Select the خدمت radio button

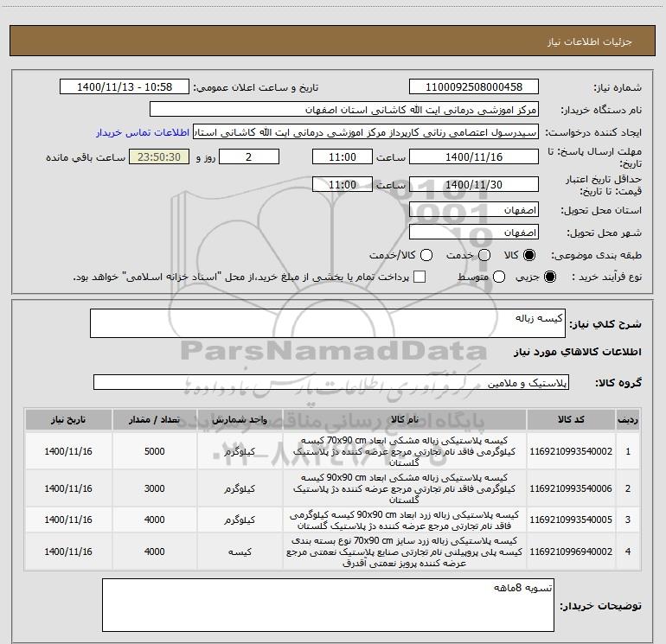(484, 255)
